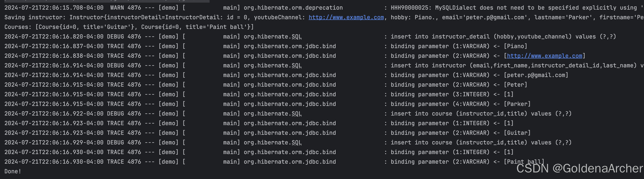The width and height of the screenshot is (644, 179).
Task: Click the timestamp 2024-07-21T22:06:16.929-04:00
Action: 54,142
